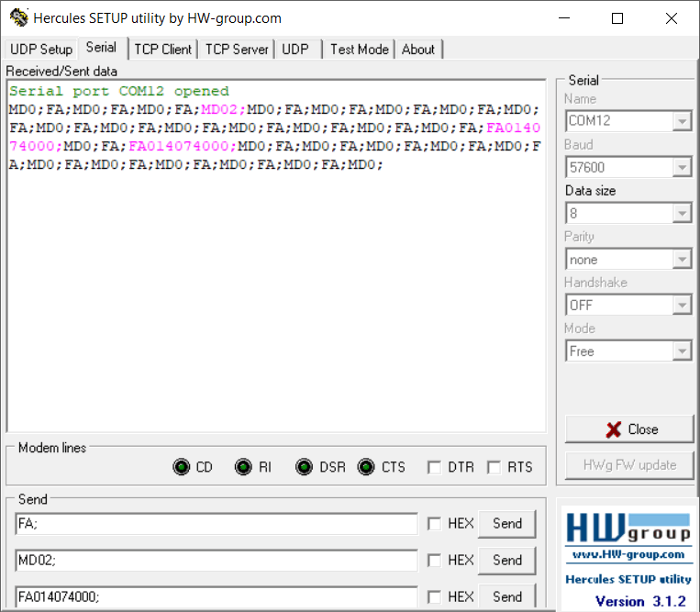Expand the Baud rate 57600 dropdown
700x612 pixels.
point(682,167)
